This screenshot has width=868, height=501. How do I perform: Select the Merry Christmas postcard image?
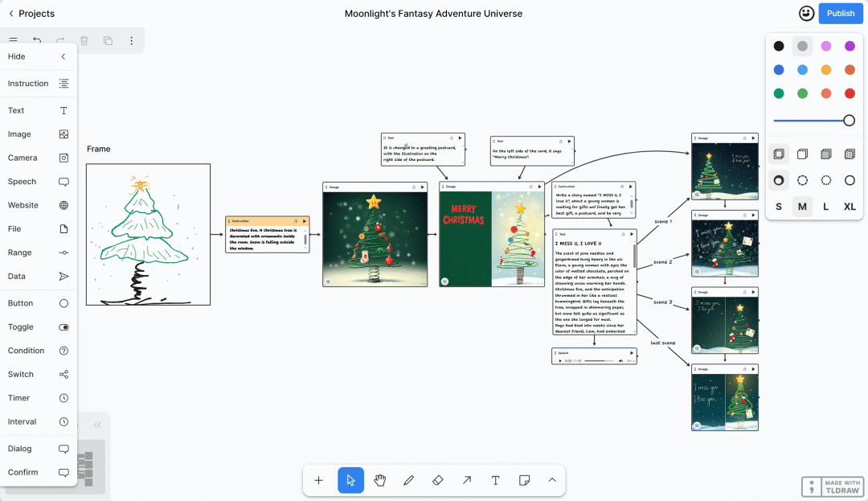click(492, 239)
